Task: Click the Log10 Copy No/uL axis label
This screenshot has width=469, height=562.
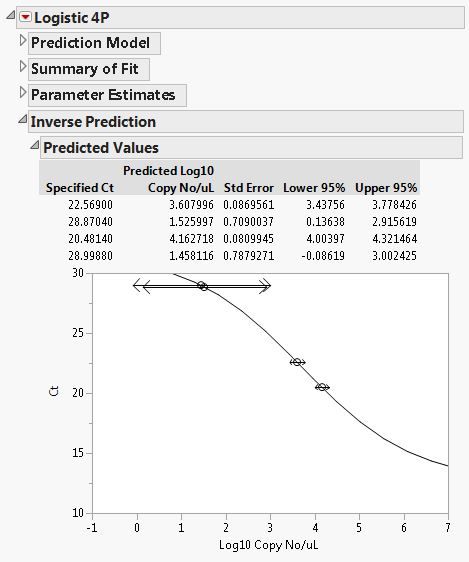Action: click(268, 545)
